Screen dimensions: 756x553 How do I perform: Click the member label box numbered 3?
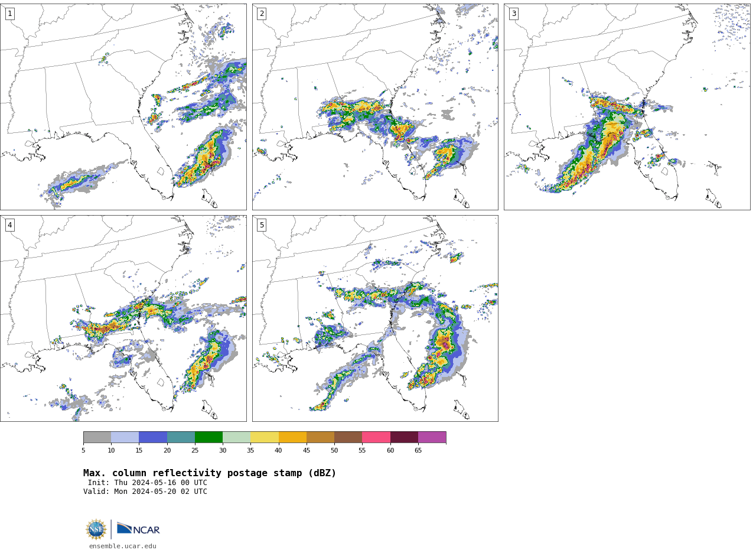[x=513, y=14]
